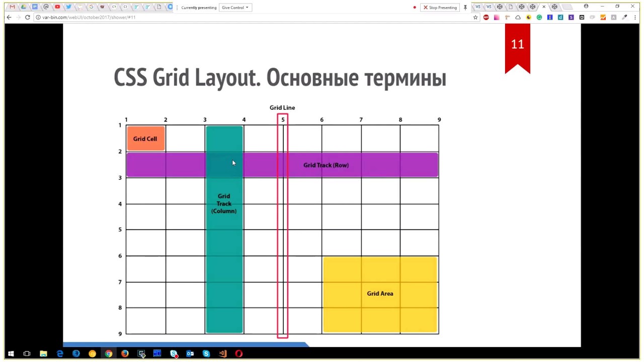The width and height of the screenshot is (644, 362).
Task: Open the Gmail browser tab
Action: point(13,7)
